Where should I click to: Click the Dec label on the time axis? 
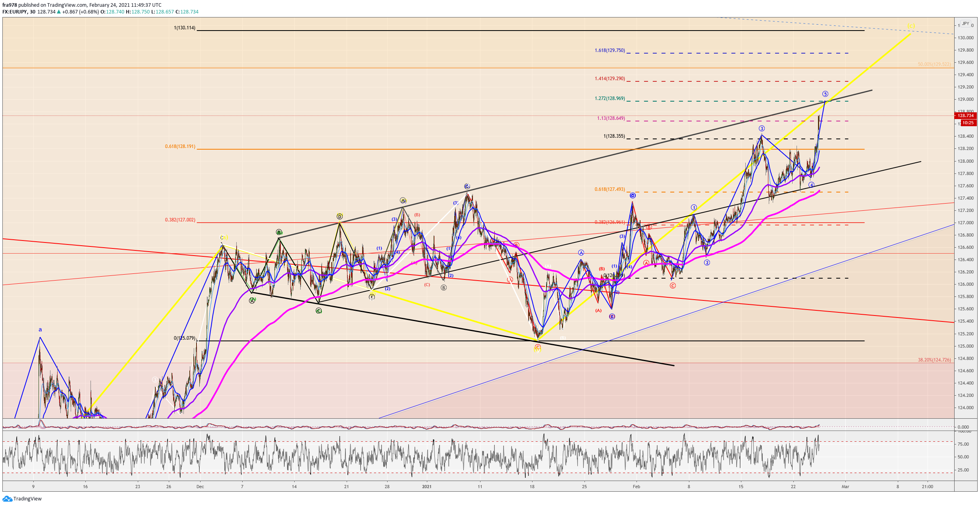point(200,487)
